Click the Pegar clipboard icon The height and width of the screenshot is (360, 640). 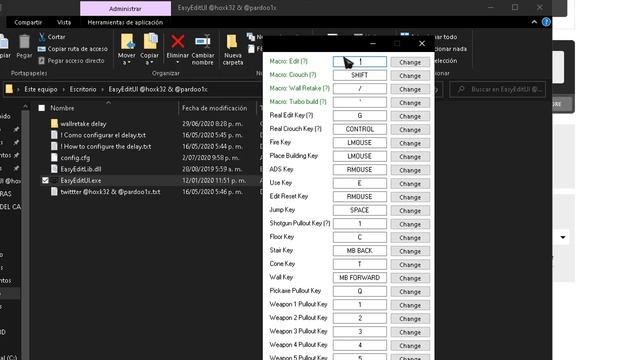coord(24,41)
